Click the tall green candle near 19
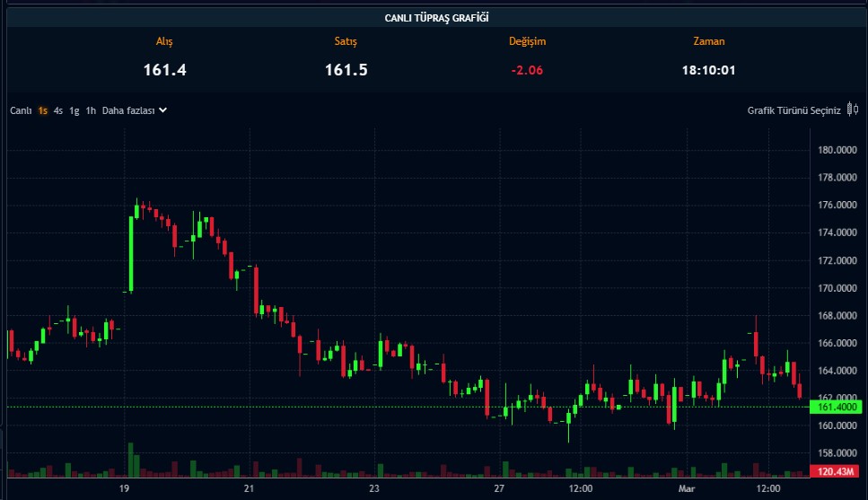The height and width of the screenshot is (500, 868). pos(131,254)
